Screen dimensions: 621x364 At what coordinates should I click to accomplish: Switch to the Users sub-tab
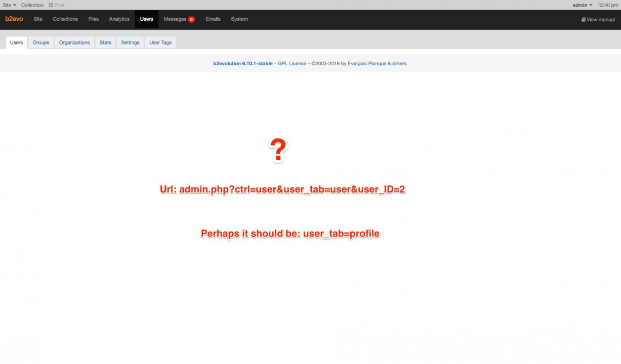point(17,42)
